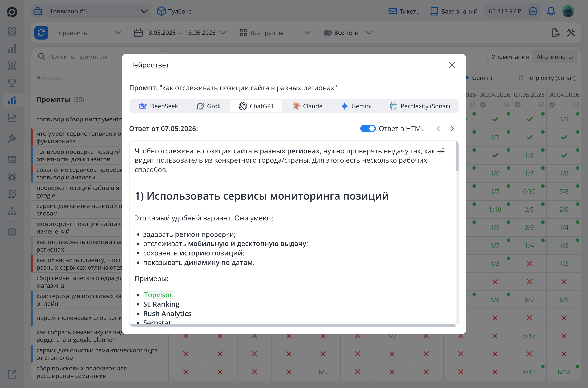Go to the next answer arrow
The image size is (588, 388).
coord(452,128)
